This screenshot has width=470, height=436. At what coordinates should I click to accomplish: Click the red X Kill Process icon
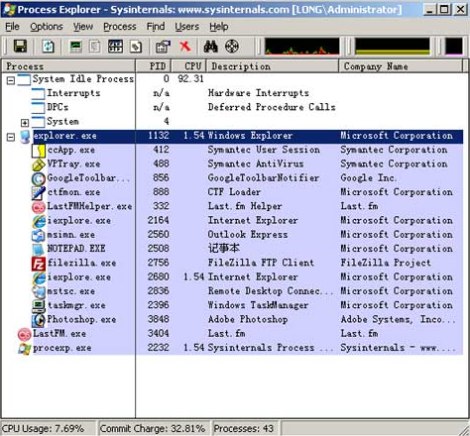[x=185, y=46]
